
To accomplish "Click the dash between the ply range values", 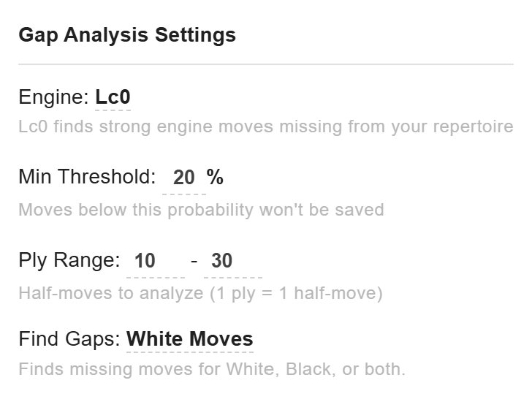I will coord(194,261).
